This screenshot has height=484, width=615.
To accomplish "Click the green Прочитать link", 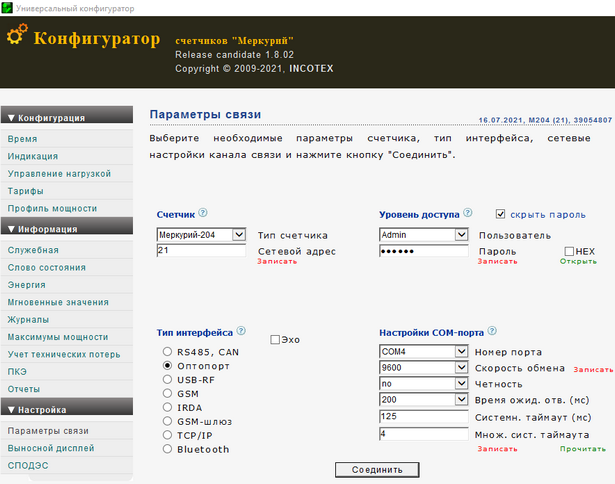I will tap(582, 449).
